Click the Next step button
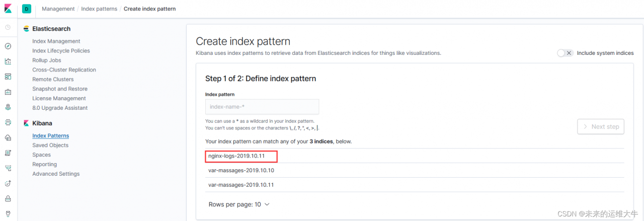This screenshot has width=644, height=221. (x=601, y=127)
